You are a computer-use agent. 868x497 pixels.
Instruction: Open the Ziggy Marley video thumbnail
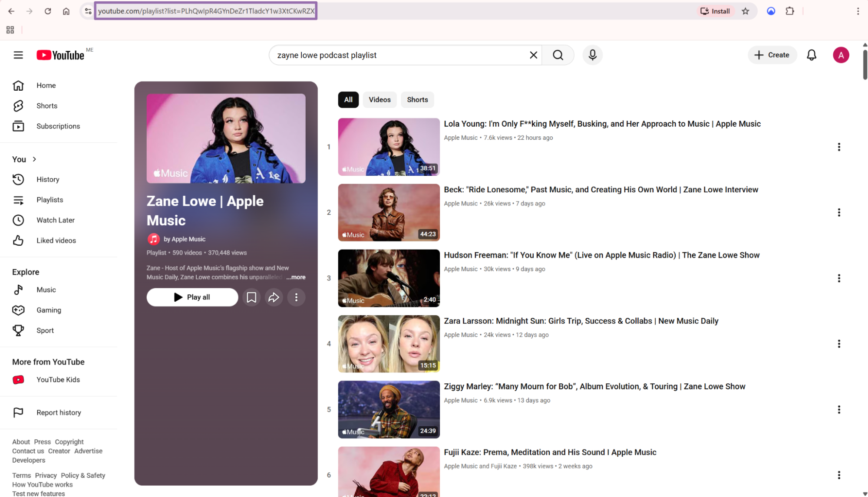click(x=389, y=409)
